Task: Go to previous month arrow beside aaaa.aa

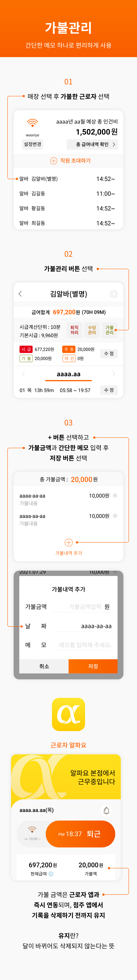Action: 24,374
